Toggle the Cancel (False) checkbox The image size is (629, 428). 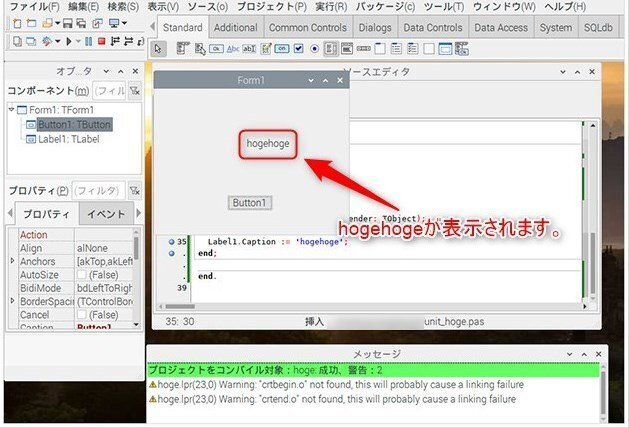tap(81, 315)
